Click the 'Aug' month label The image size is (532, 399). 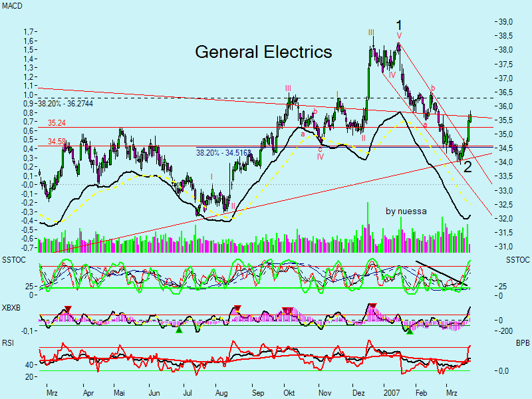[221, 393]
